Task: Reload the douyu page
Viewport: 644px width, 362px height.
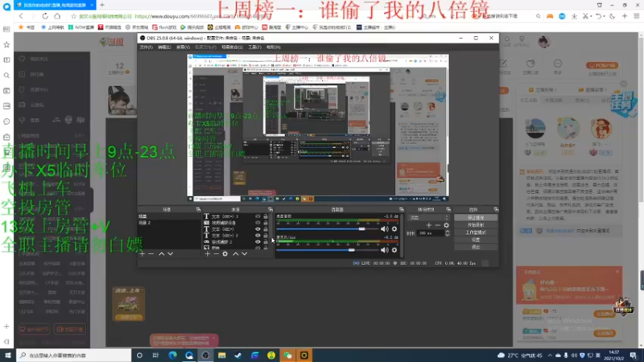Action: (x=45, y=16)
